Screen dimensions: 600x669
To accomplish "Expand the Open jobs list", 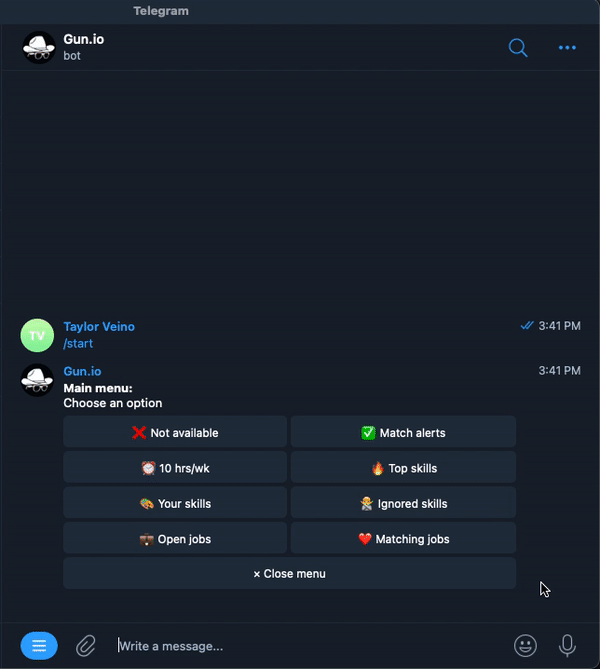I will 175,538.
